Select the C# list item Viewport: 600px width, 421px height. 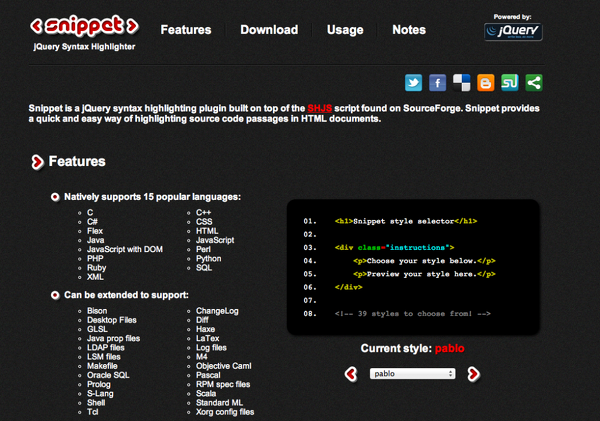92,222
